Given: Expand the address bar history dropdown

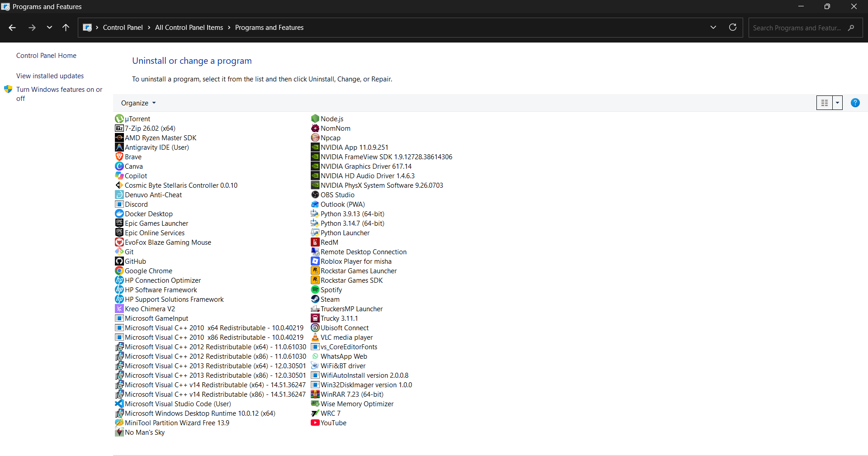Looking at the screenshot, I should (713, 28).
